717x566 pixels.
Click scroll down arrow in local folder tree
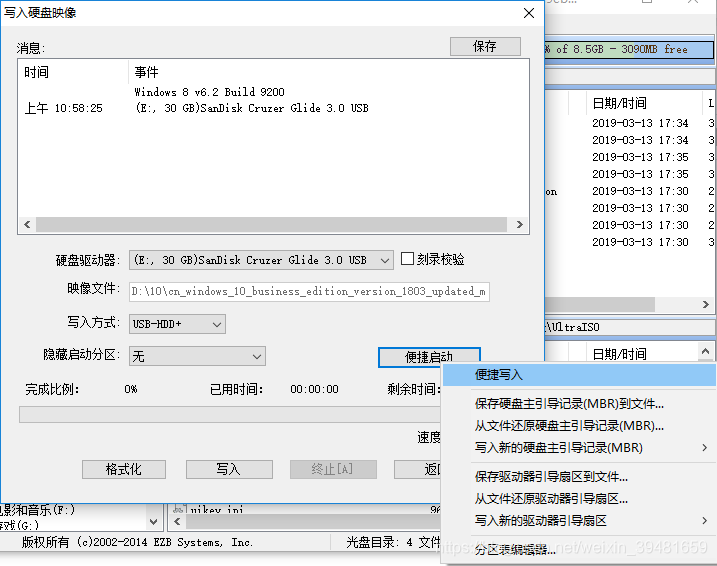(154, 522)
